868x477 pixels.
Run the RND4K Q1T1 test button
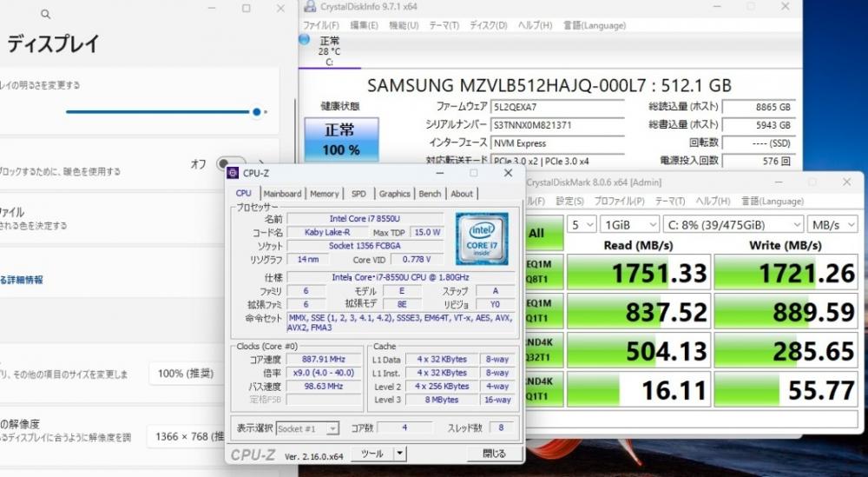(544, 389)
